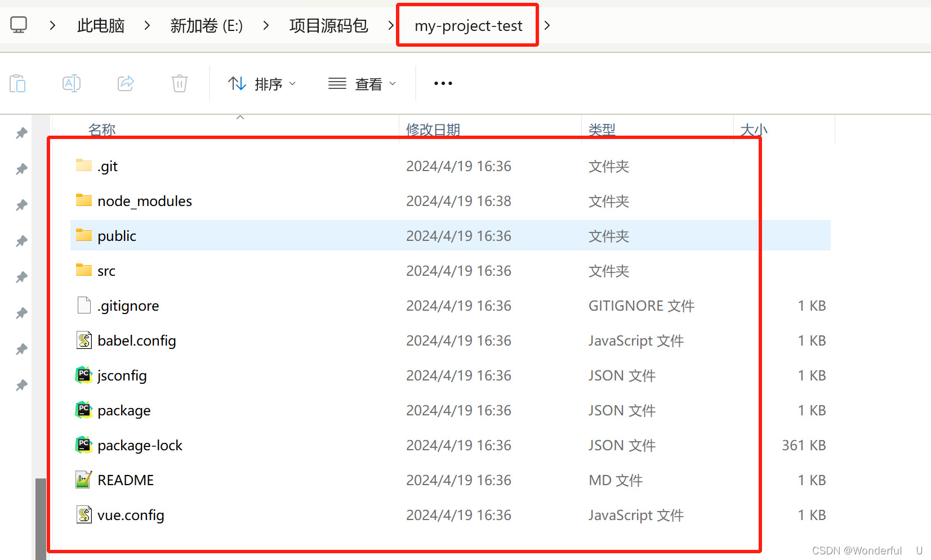
Task: Navigate to 新加卷 (E:) breadcrumb
Action: pyautogui.click(x=207, y=25)
